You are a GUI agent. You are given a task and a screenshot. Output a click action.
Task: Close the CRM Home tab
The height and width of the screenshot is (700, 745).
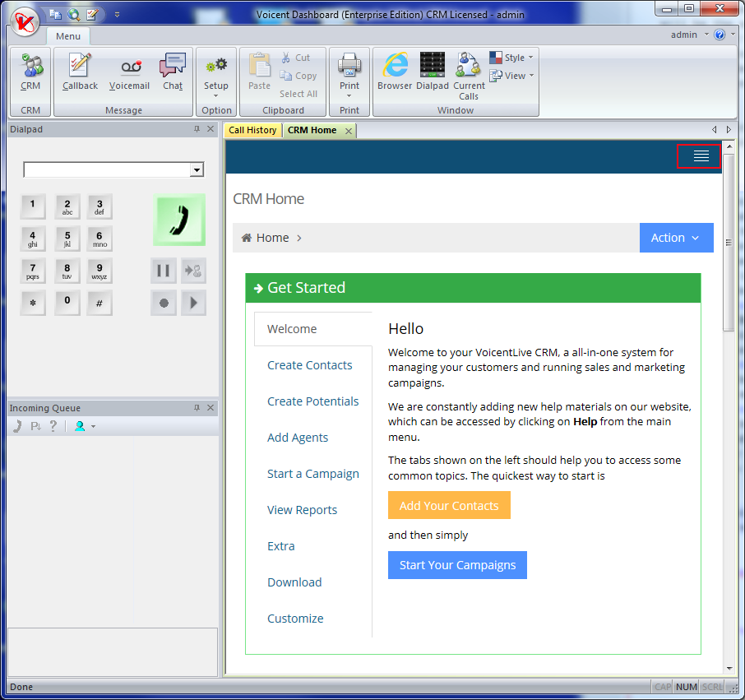pyautogui.click(x=349, y=131)
